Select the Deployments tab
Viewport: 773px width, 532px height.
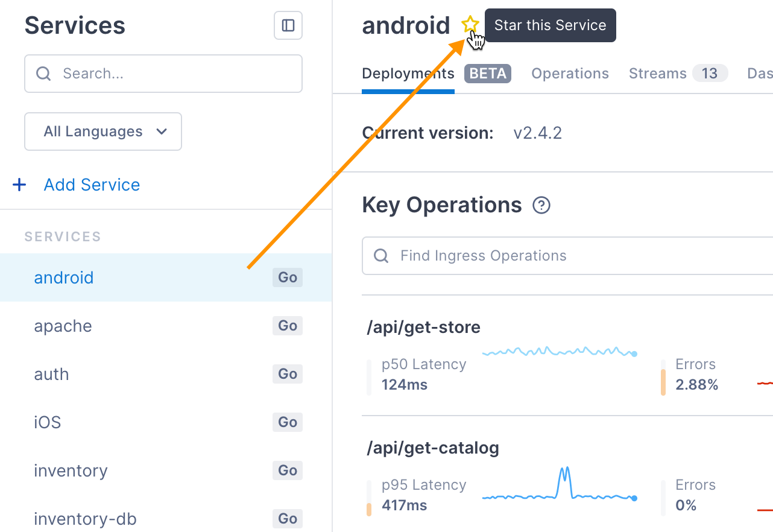pyautogui.click(x=408, y=74)
